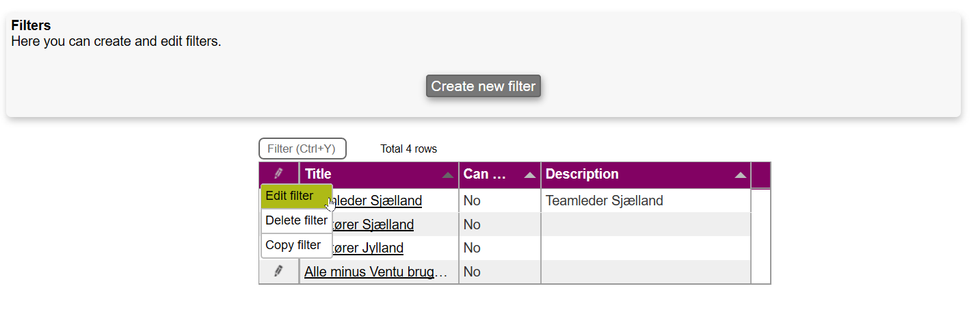Open the Alle minus Ventu filter link
The image size is (980, 334).
(376, 272)
